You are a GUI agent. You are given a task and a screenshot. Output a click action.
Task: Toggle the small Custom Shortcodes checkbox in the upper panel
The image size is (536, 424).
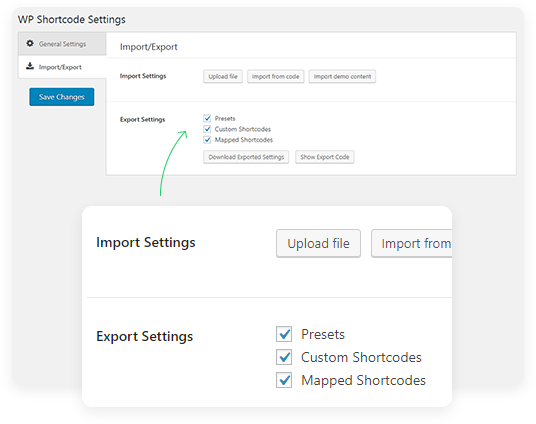(207, 129)
